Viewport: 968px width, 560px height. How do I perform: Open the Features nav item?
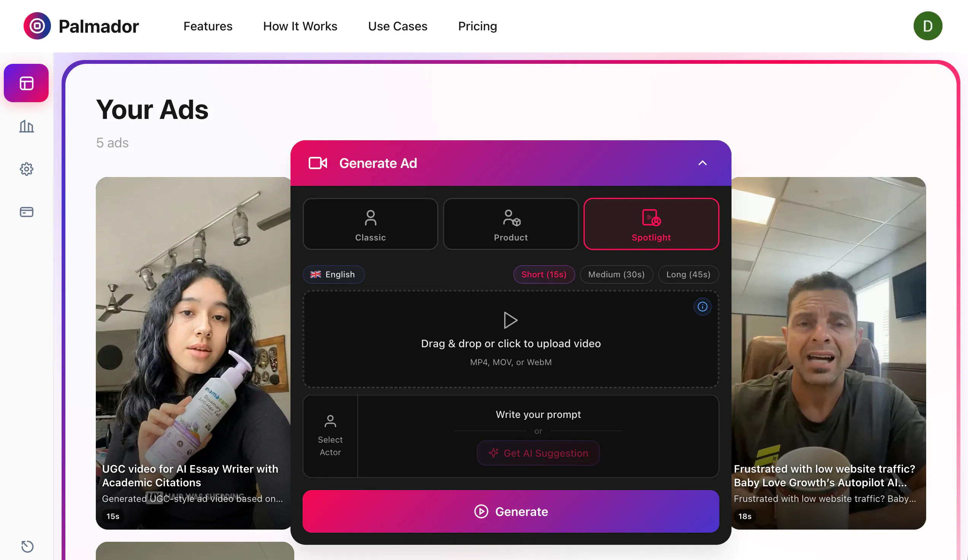pos(208,26)
